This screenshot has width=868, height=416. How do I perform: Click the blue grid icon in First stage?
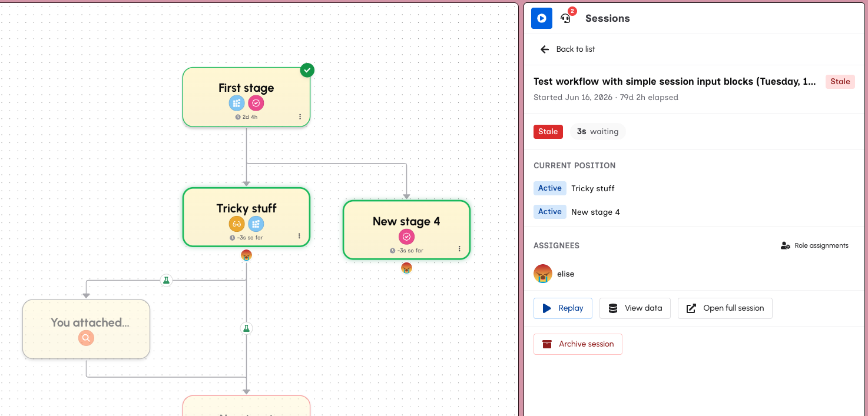[237, 104]
